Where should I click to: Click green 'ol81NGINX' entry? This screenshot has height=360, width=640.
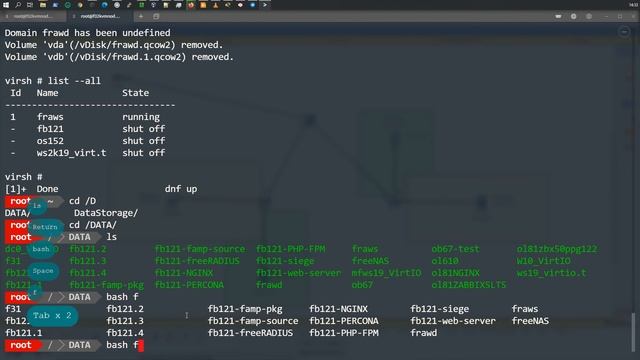456,273
